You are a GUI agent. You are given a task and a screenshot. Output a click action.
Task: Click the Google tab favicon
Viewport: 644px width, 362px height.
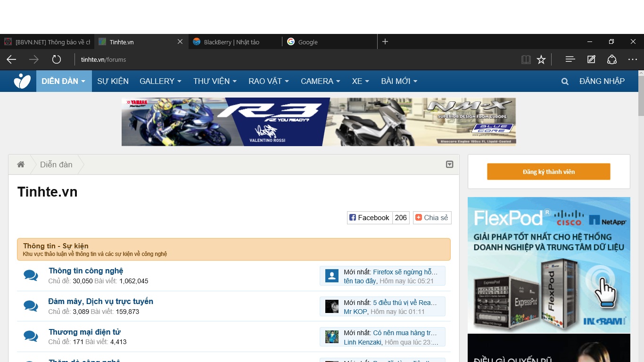point(291,41)
